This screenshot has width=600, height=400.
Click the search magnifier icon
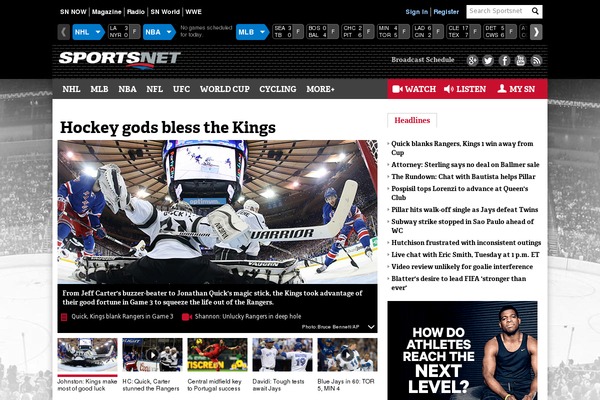point(535,11)
